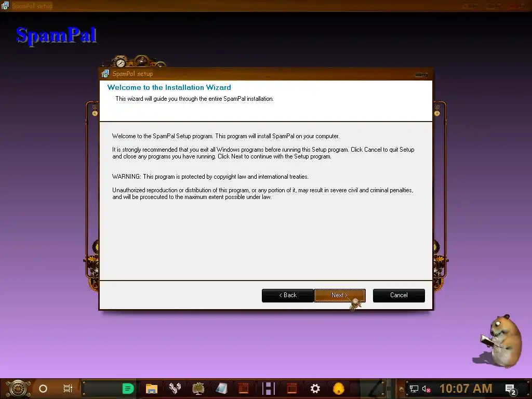Click the purple panels icon on taskbar
The width and height of the screenshot is (532, 399).
click(x=268, y=389)
